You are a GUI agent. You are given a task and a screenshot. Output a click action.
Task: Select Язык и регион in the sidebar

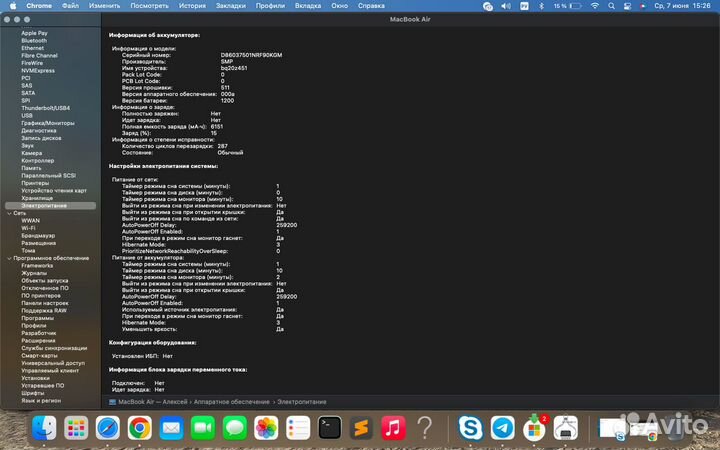[41, 400]
